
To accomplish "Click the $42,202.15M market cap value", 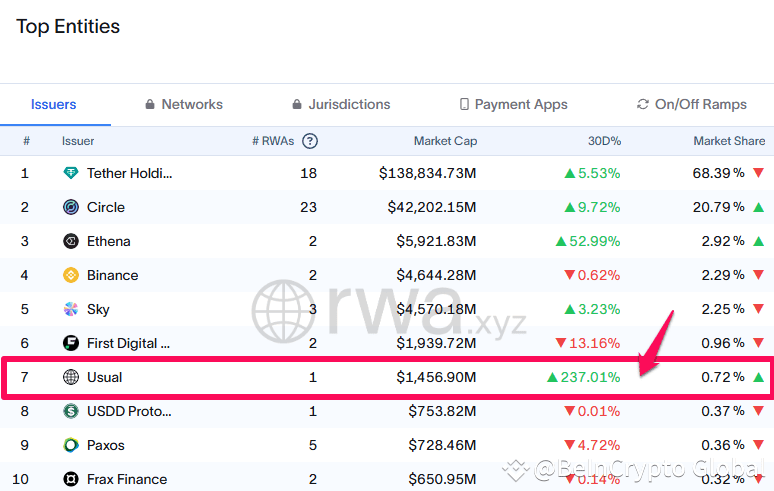I will [x=432, y=207].
